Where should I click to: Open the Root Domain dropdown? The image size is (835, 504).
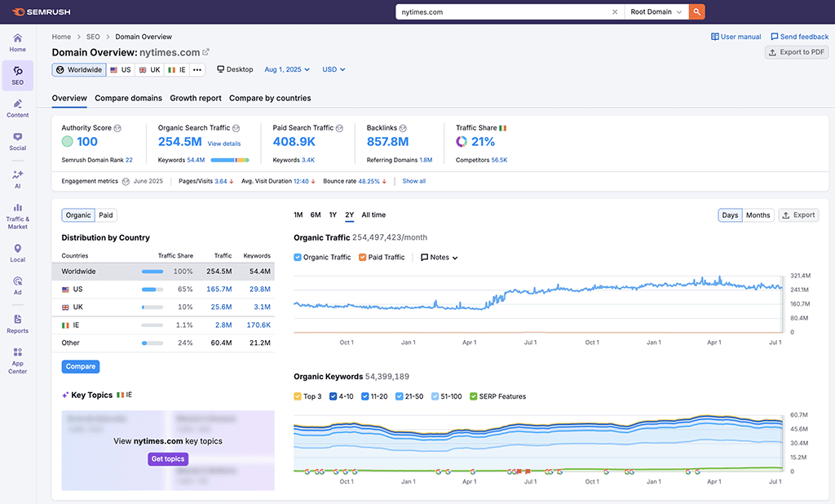coord(656,11)
